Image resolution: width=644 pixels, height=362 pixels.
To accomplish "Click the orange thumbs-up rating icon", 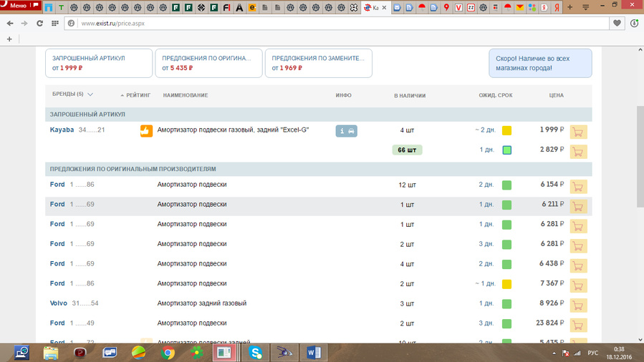I will click(x=146, y=131).
